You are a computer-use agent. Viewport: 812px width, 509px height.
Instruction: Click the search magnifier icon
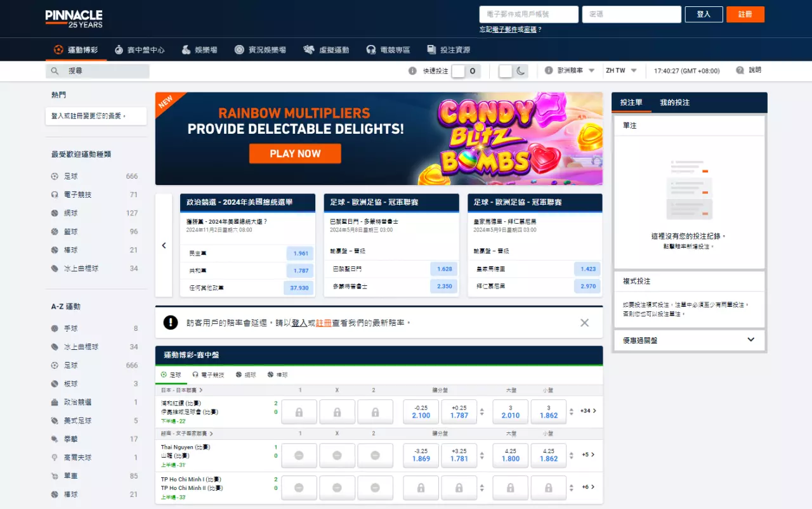55,71
